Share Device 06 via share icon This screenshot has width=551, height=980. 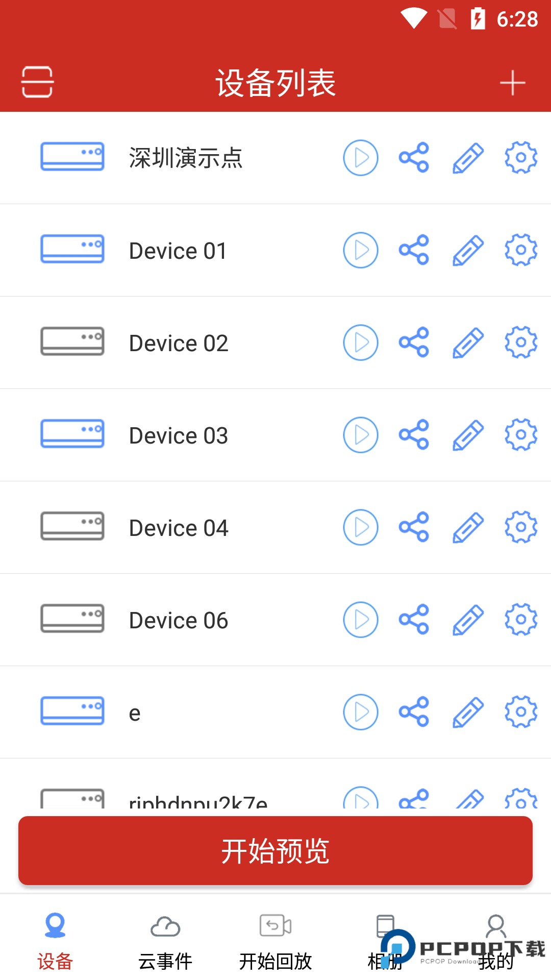tap(414, 620)
